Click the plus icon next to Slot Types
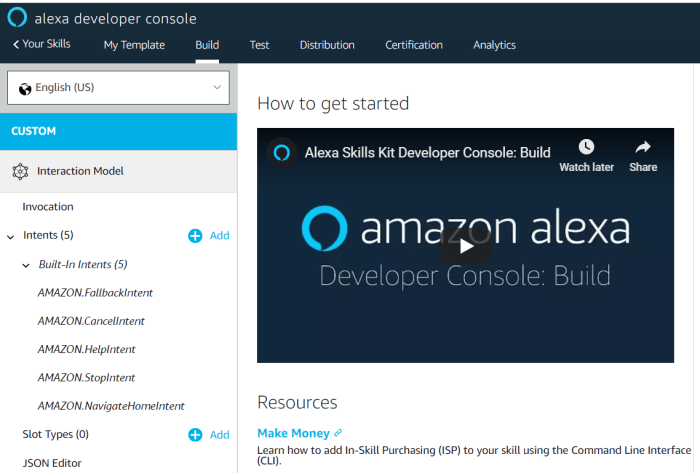 (x=195, y=435)
